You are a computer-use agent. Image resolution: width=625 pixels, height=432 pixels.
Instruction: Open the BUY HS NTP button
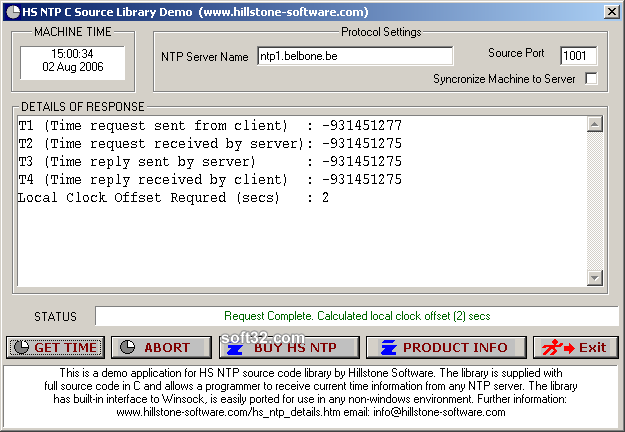tap(289, 348)
